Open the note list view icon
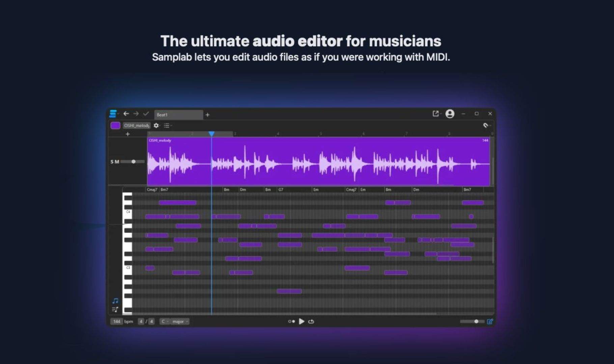614x364 pixels. pyautogui.click(x=115, y=309)
